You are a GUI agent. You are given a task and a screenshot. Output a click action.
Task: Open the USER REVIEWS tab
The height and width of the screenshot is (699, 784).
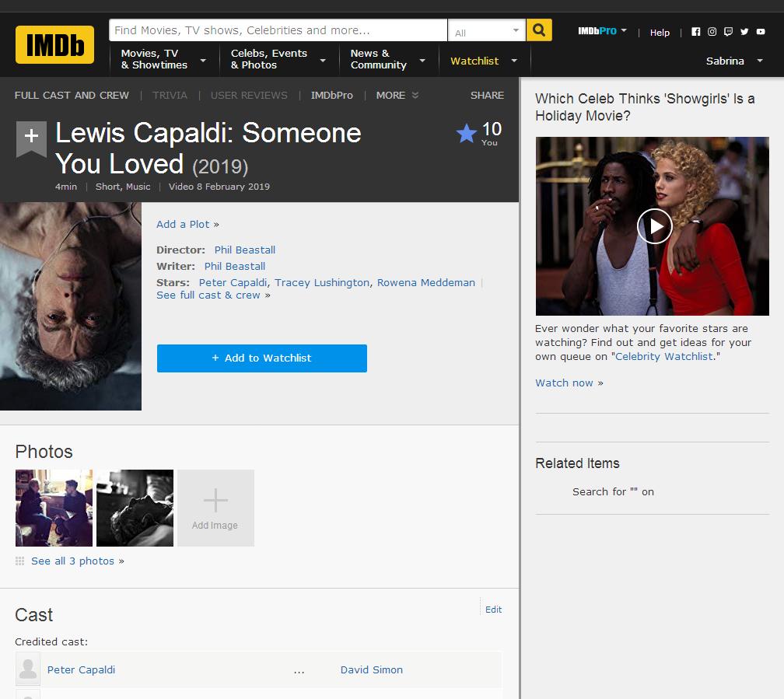tap(249, 95)
